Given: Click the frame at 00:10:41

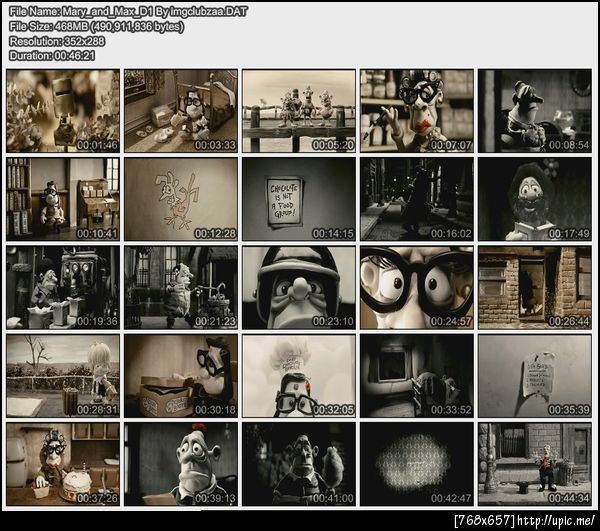Looking at the screenshot, I should (x=63, y=199).
